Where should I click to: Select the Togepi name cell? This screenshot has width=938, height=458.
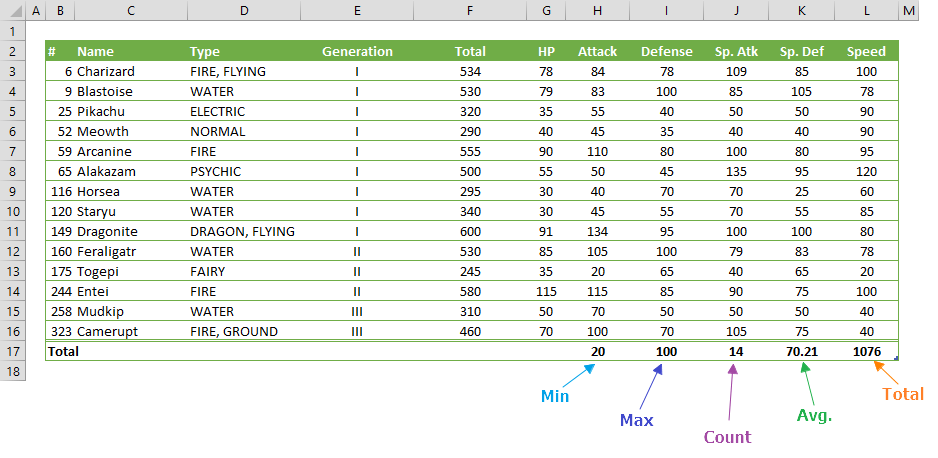(130, 271)
